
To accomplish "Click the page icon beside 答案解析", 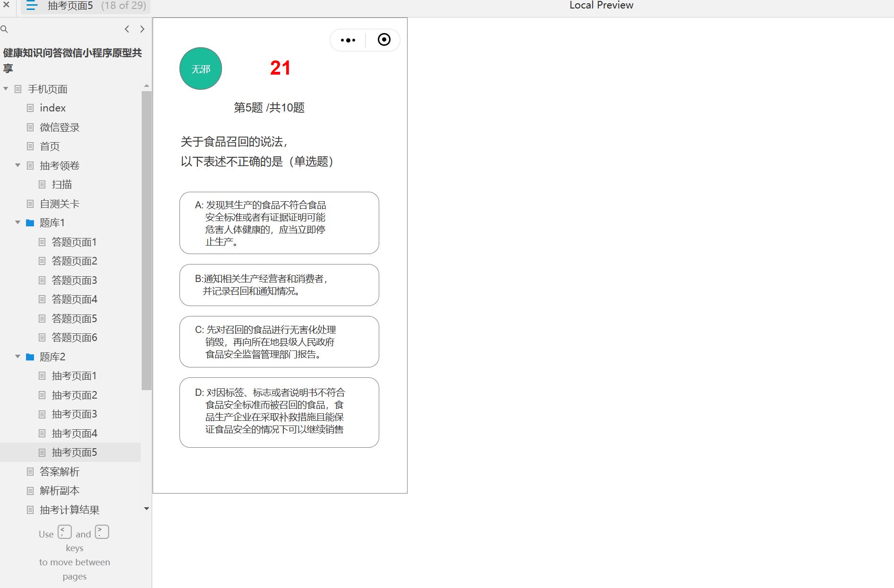I will [30, 471].
